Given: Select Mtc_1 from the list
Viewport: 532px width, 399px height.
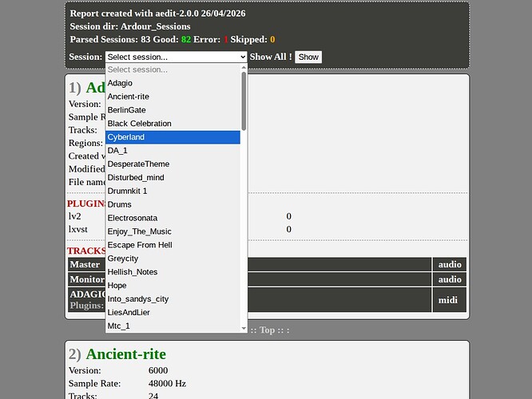Looking at the screenshot, I should [173, 326].
